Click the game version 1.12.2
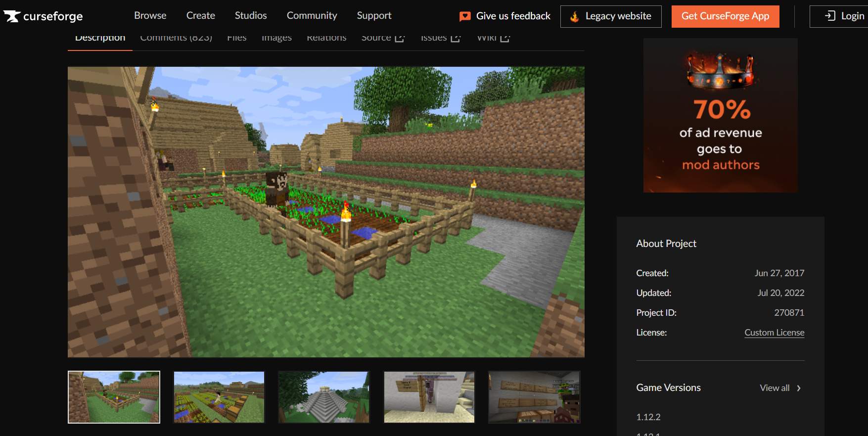 (648, 417)
